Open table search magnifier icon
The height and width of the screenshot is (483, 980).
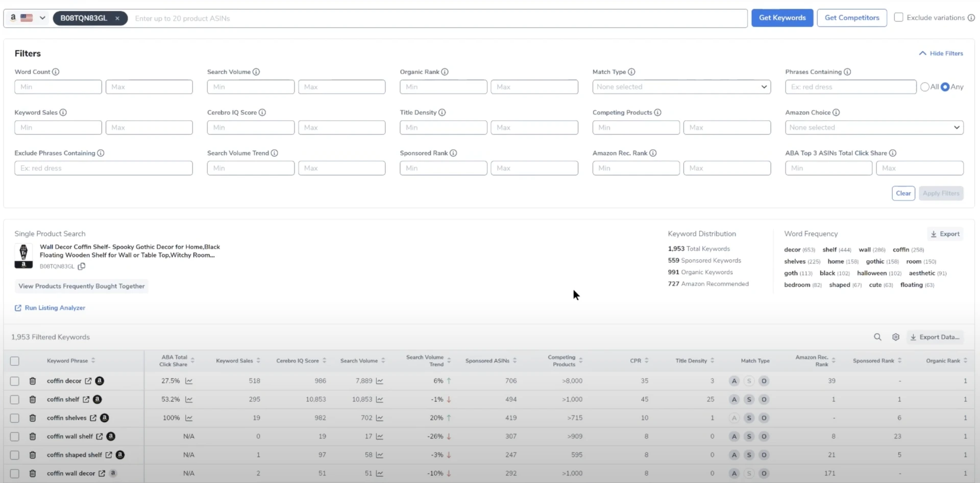pos(877,337)
